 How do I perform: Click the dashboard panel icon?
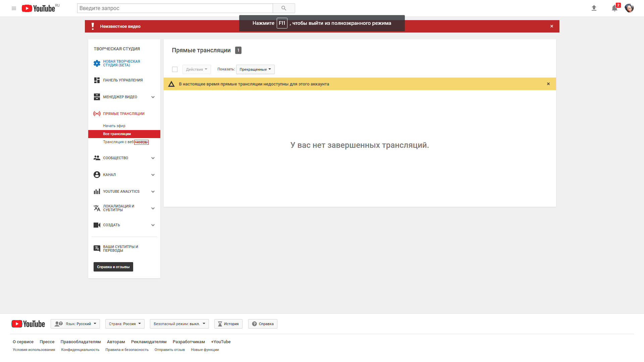97,80
